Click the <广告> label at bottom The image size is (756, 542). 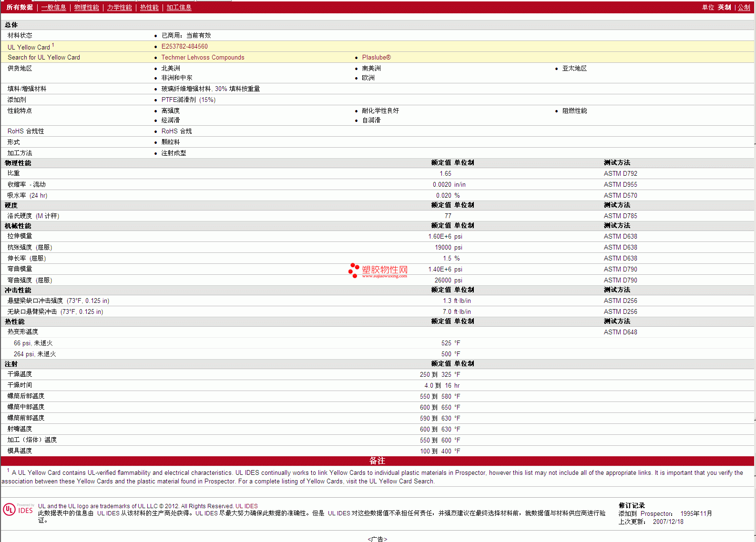tap(378, 539)
